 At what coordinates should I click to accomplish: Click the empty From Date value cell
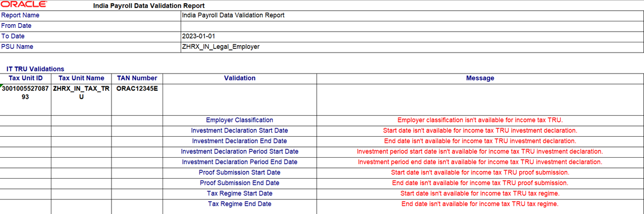point(412,26)
